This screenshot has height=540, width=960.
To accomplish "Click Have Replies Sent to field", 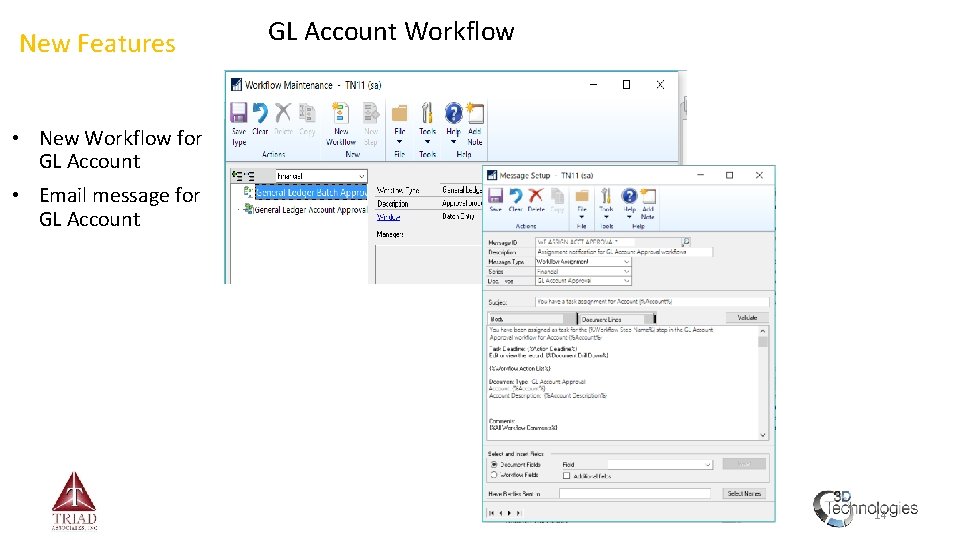I will (x=635, y=493).
